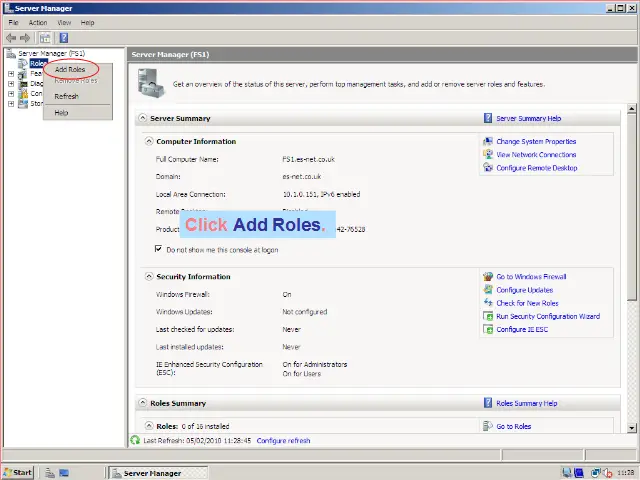Select the Roles node in the tree
640x480 pixels.
38,63
